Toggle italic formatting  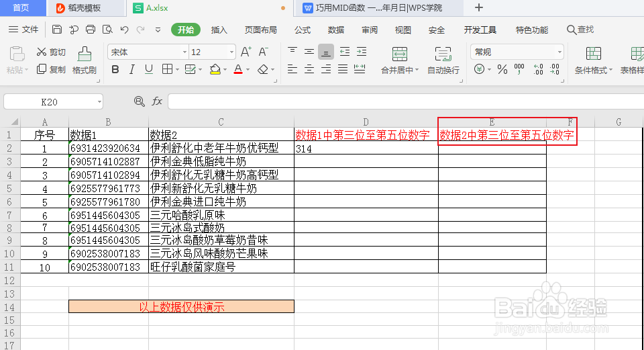pos(132,69)
